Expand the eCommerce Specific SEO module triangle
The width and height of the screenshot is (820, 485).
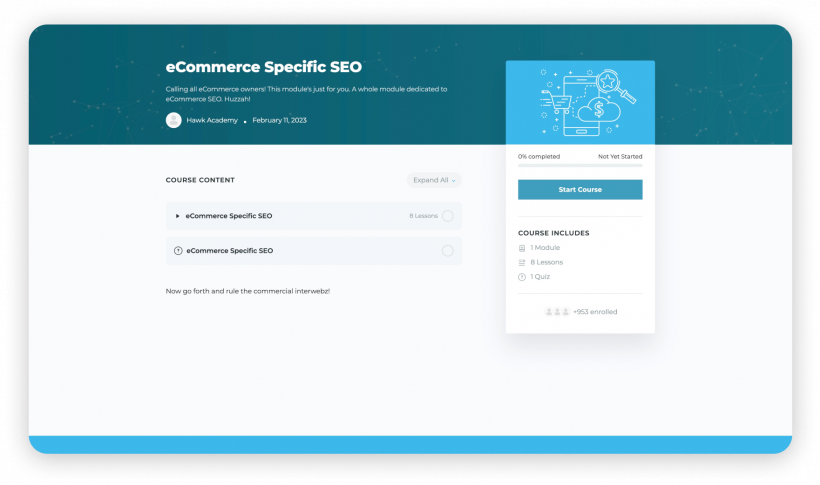click(x=178, y=216)
